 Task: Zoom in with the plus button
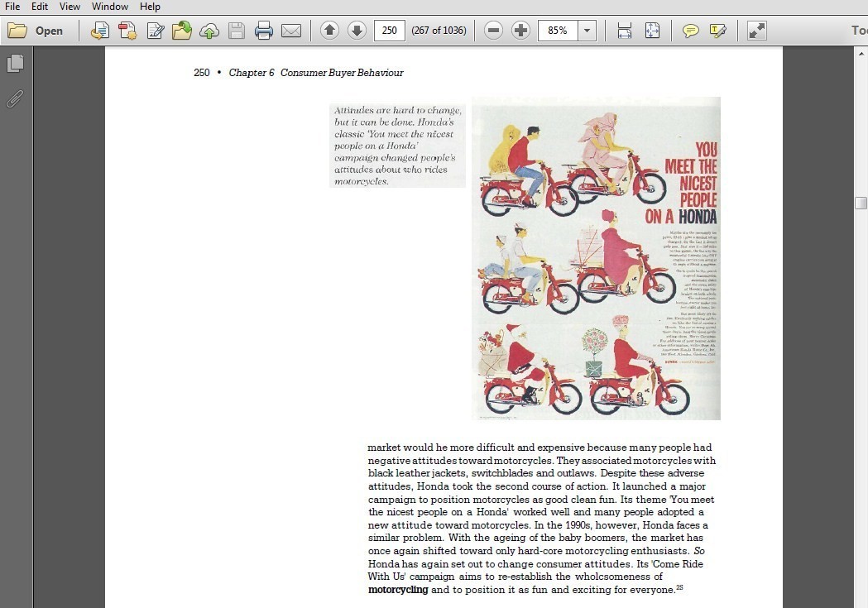click(520, 31)
